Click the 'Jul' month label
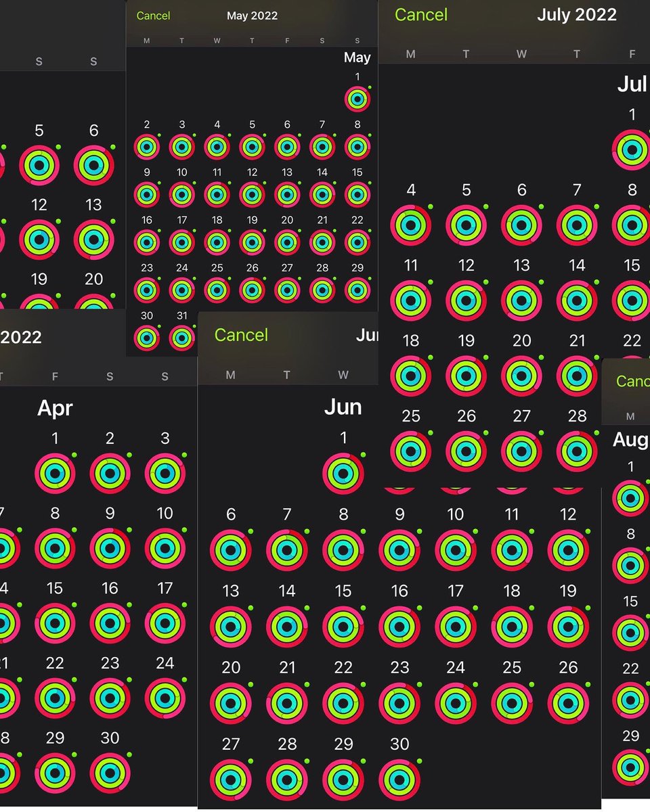This screenshot has width=650, height=812. 632,84
